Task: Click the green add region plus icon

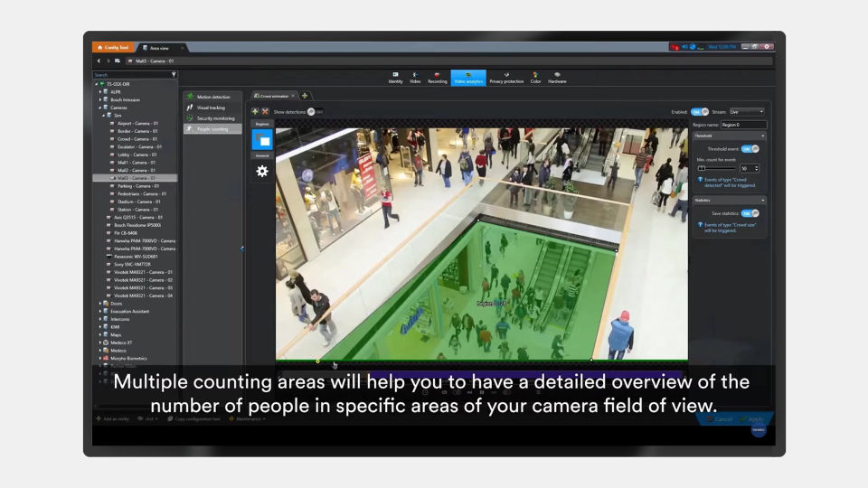Action: point(255,111)
